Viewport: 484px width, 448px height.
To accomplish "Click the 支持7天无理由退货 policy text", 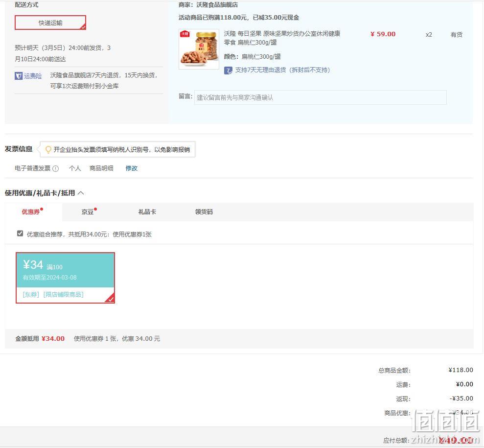I will tap(282, 70).
